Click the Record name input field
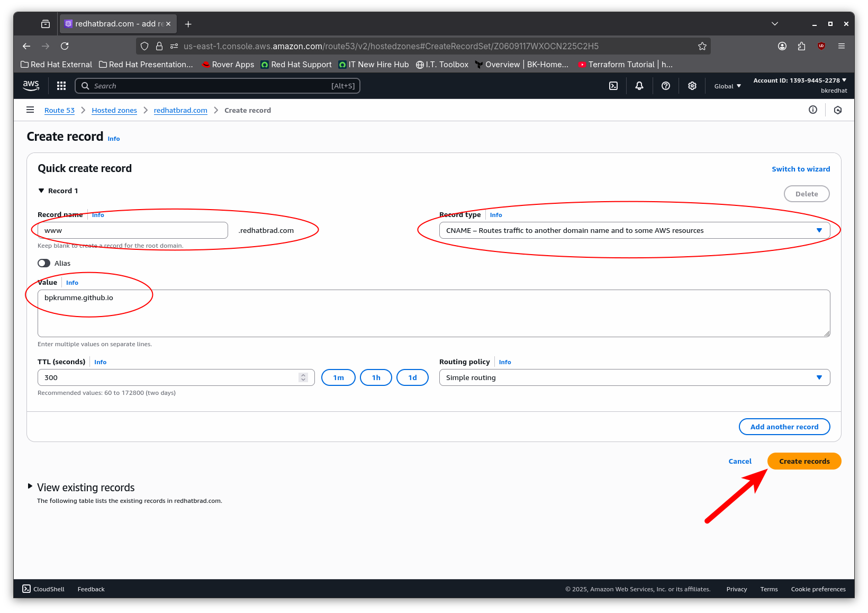This screenshot has height=613, width=868. pyautogui.click(x=133, y=230)
